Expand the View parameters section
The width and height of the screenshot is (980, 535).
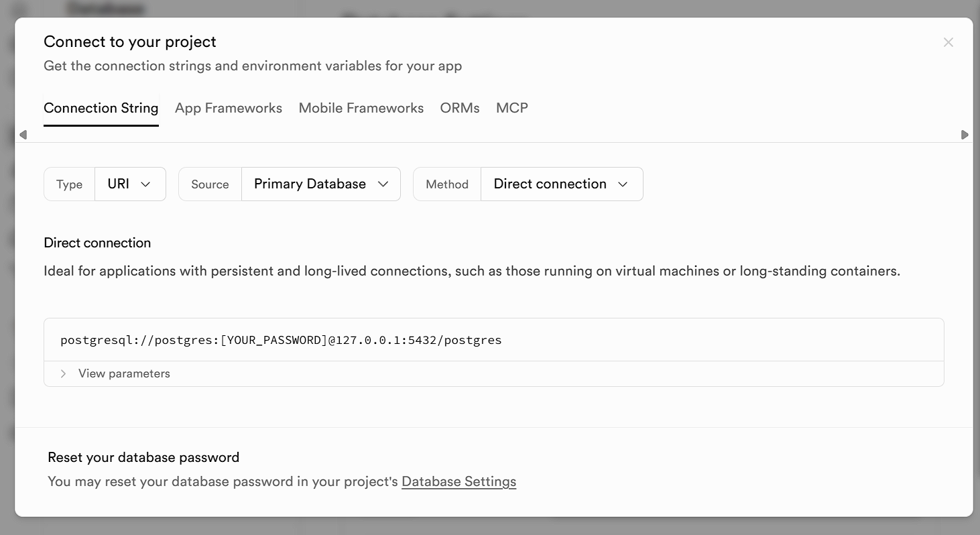click(123, 373)
